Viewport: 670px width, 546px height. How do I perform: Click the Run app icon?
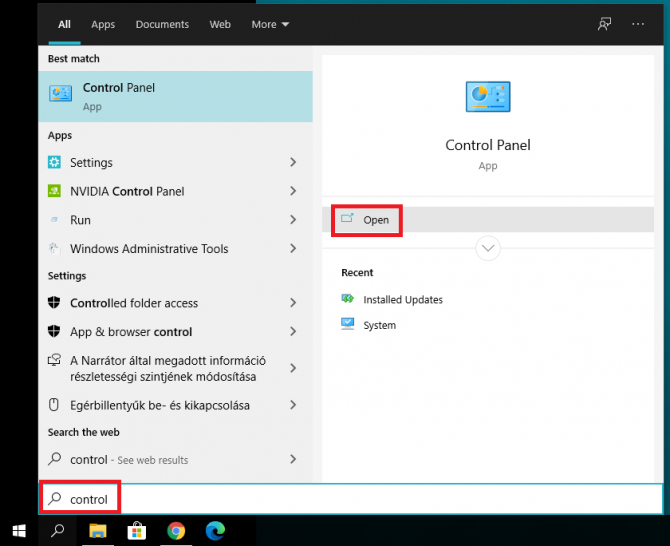(54, 220)
